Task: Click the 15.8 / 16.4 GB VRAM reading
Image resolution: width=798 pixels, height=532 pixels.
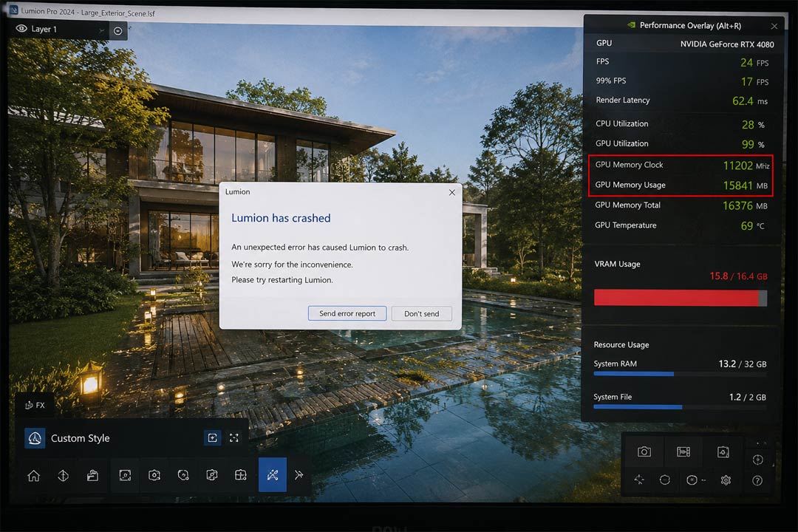Action: tap(738, 276)
